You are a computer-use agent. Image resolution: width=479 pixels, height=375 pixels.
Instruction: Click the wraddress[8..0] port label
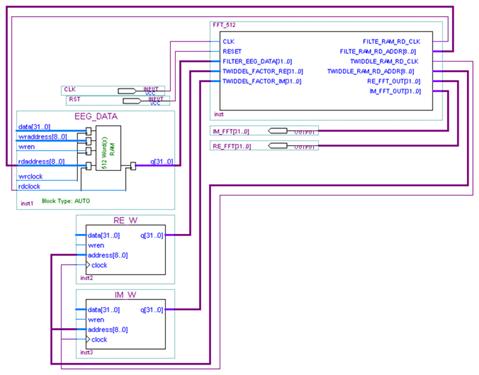tap(43, 137)
